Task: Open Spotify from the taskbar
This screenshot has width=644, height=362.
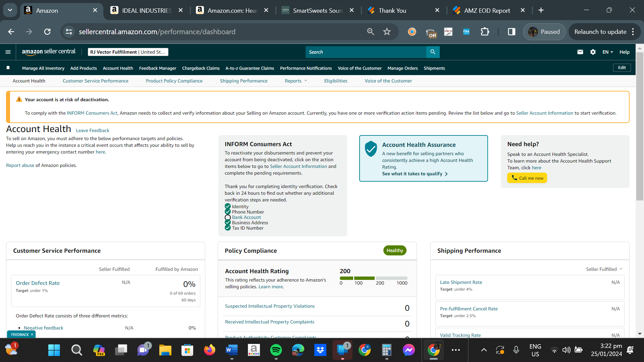Action: click(x=276, y=350)
